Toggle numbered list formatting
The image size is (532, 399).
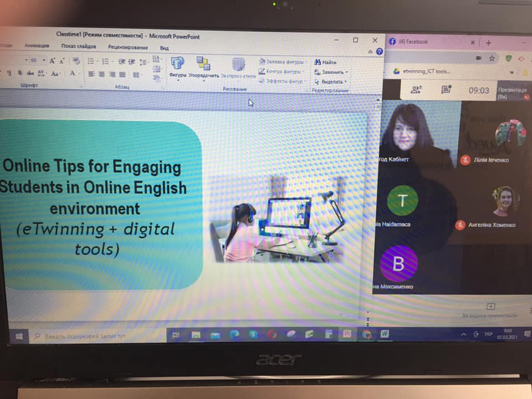tap(105, 62)
